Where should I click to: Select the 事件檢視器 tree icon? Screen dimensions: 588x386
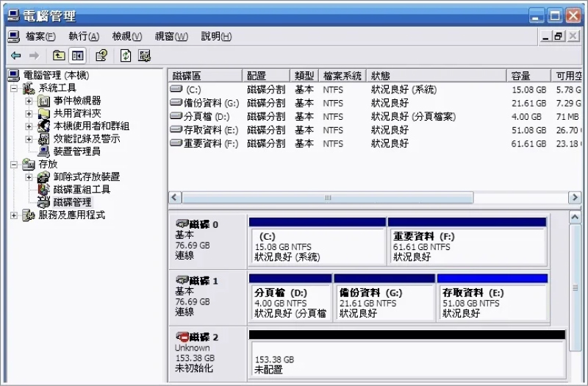coord(43,101)
